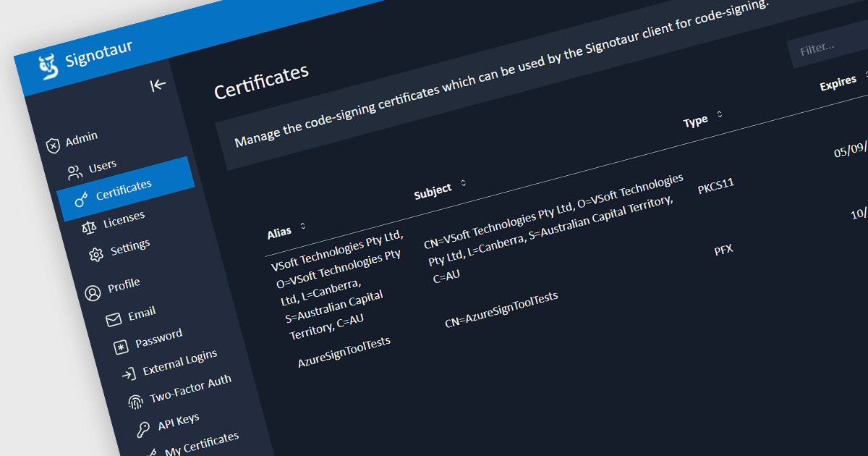Open the API Keys page

[x=179, y=420]
